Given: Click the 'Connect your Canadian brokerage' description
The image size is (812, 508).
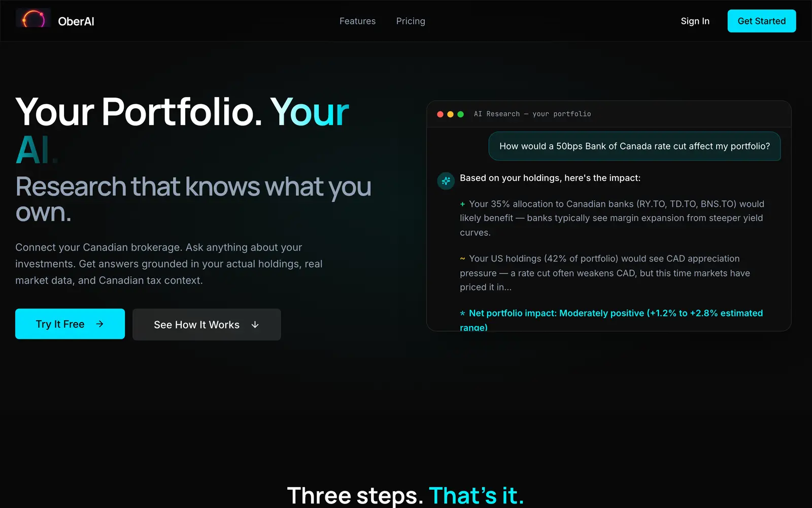Looking at the screenshot, I should pos(169,264).
